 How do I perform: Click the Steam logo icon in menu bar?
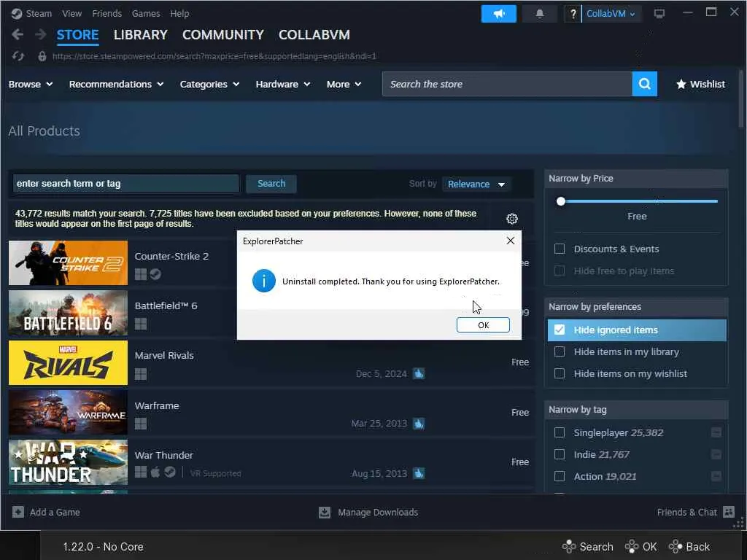17,13
